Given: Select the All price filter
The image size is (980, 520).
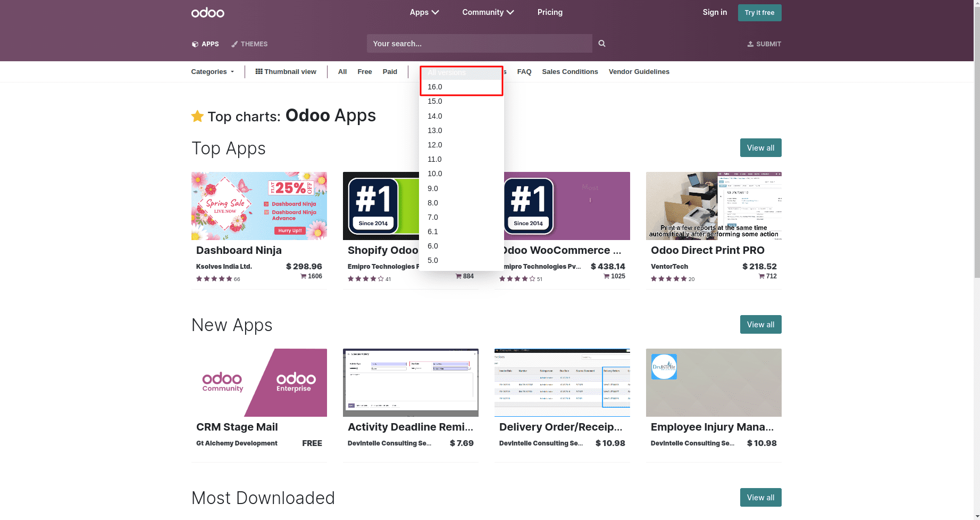Looking at the screenshot, I should click(342, 72).
